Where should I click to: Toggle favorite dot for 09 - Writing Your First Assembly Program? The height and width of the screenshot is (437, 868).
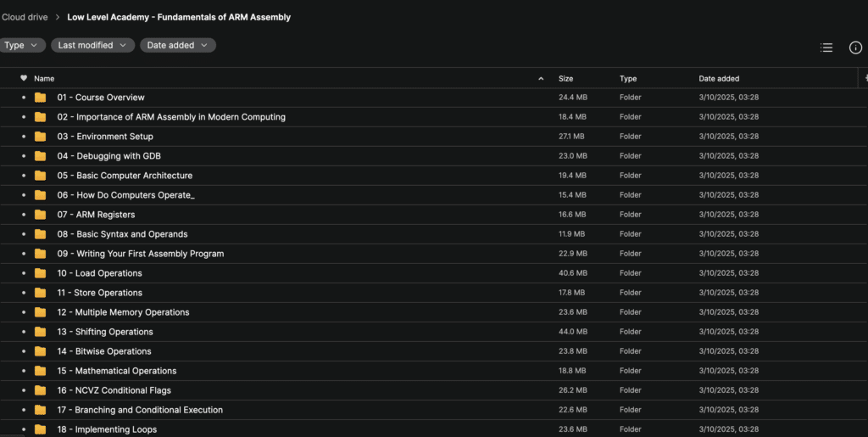point(23,254)
